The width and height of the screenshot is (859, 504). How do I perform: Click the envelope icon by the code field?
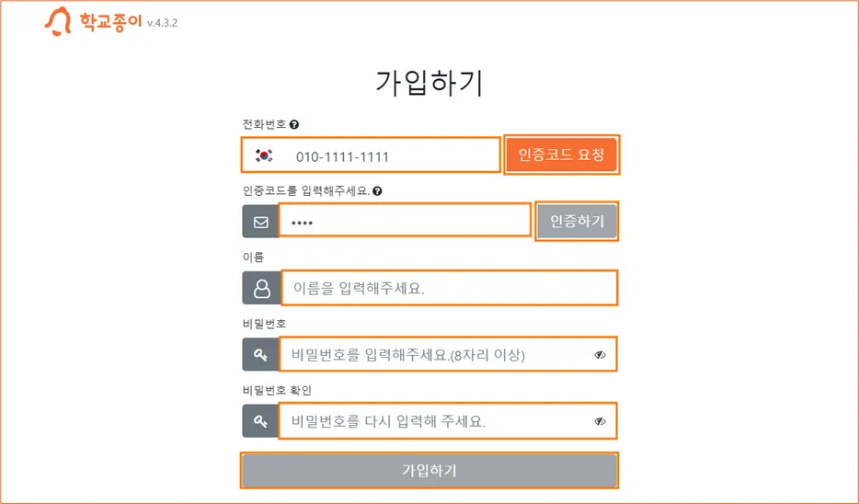(261, 222)
